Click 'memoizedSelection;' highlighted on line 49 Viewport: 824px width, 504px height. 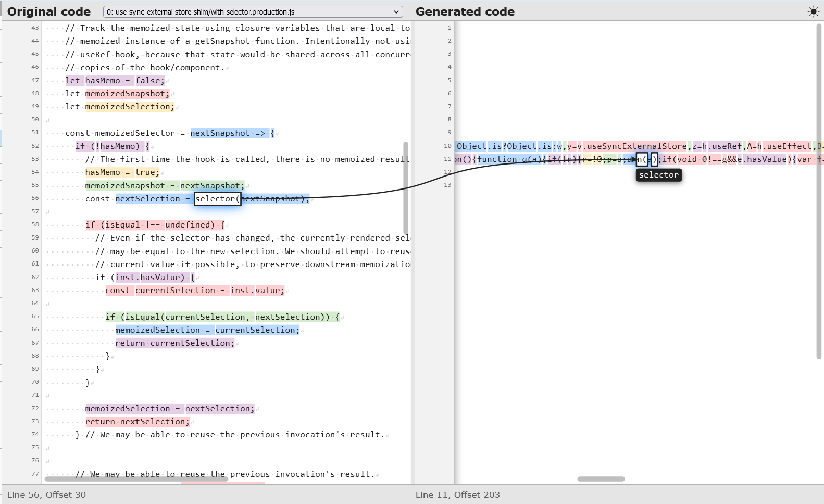[130, 107]
